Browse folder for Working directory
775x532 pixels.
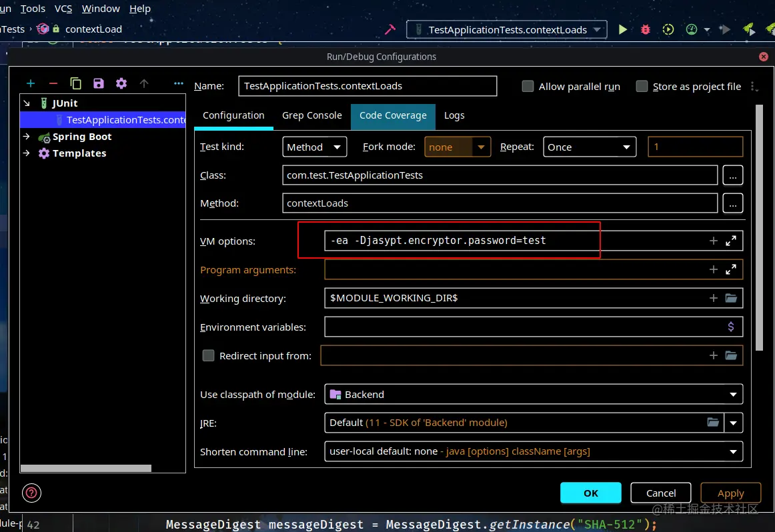click(x=731, y=298)
